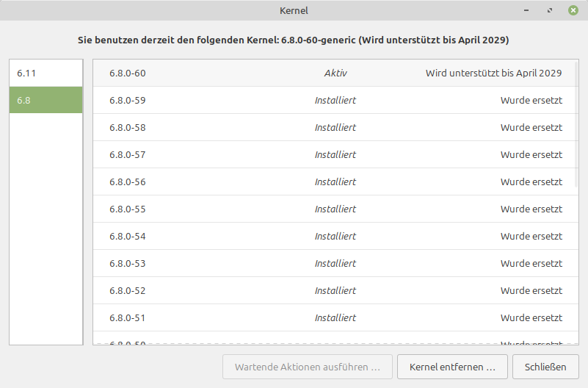
Task: Minimize the Kernel window
Action: tap(526, 10)
